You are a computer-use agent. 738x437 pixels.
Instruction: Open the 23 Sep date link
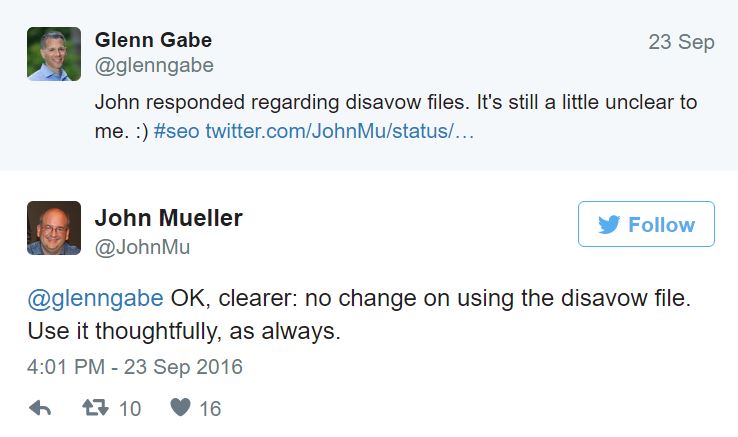pyautogui.click(x=681, y=42)
